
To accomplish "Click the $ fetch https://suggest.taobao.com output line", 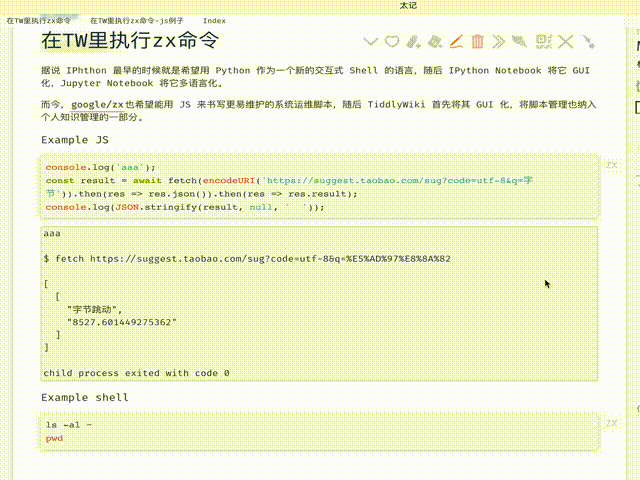I will (x=247, y=259).
